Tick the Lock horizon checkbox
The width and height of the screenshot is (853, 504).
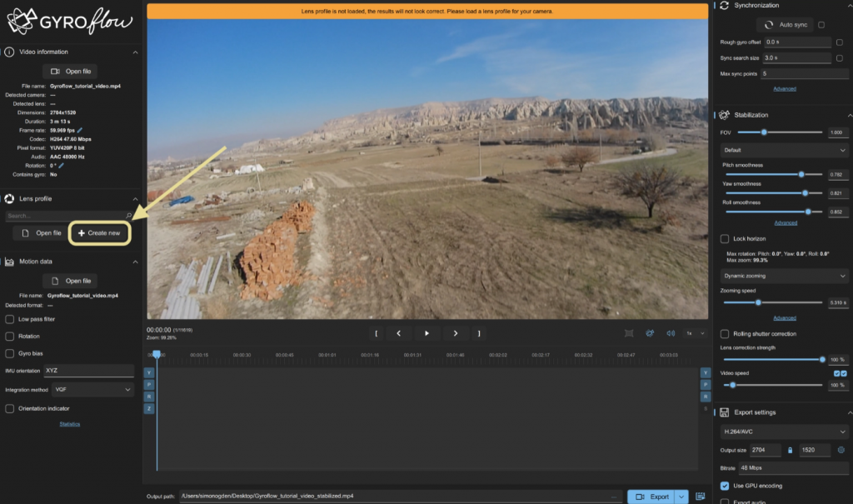pos(725,239)
